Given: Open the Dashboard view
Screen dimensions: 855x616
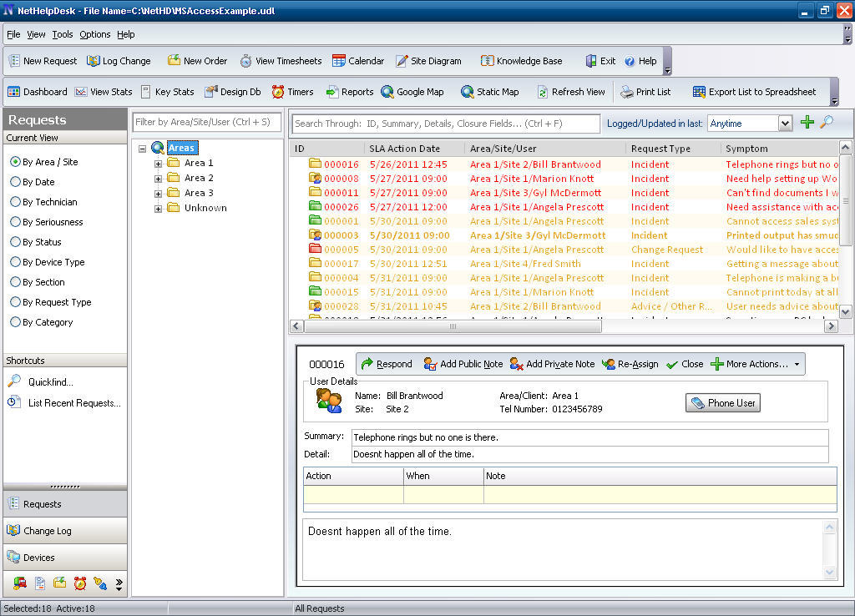Looking at the screenshot, I should (37, 92).
